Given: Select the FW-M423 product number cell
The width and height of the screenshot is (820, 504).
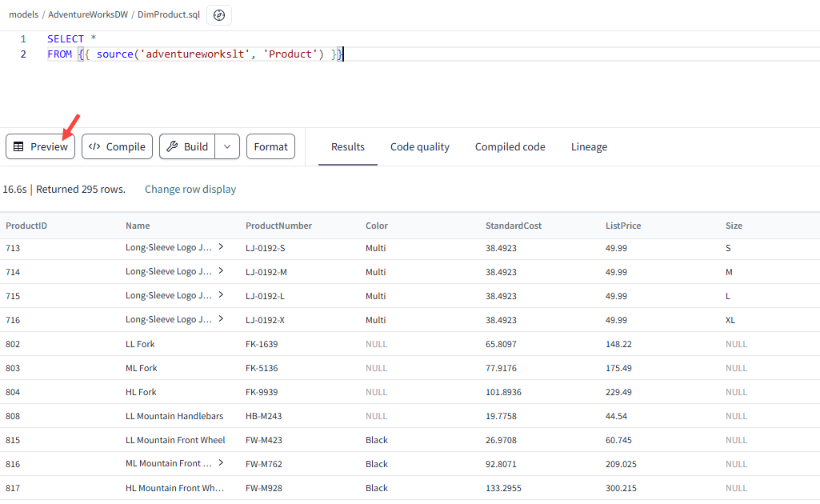Looking at the screenshot, I should [x=263, y=441].
